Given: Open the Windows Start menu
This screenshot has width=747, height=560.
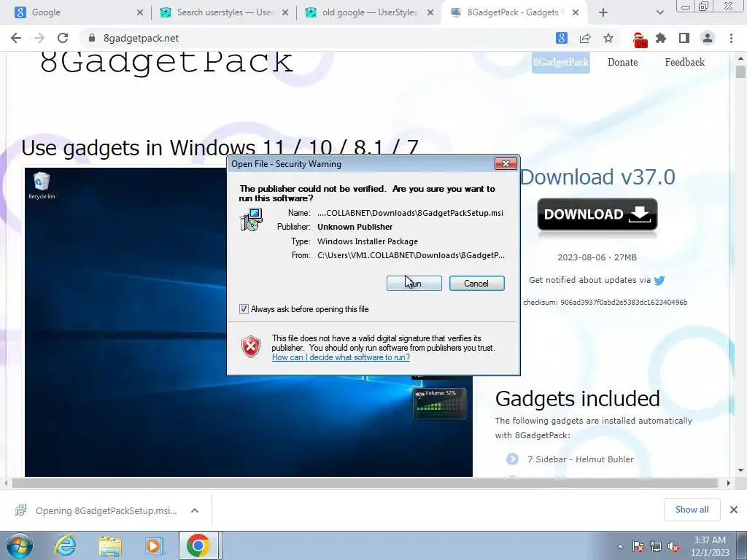Looking at the screenshot, I should click(20, 545).
